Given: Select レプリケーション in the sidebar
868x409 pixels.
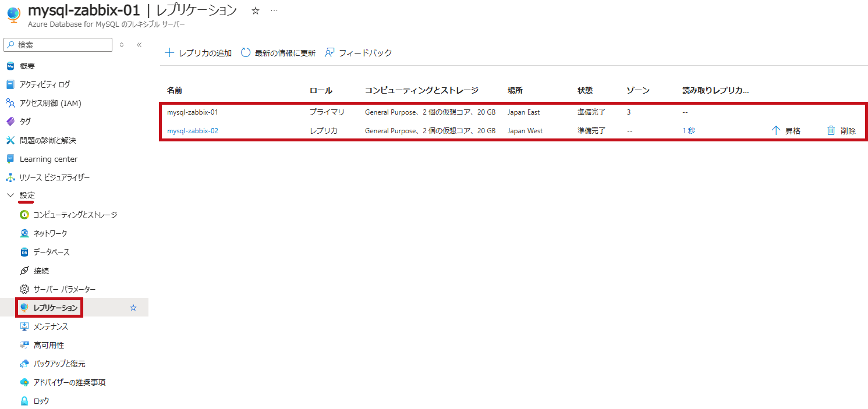Looking at the screenshot, I should click(x=55, y=308).
